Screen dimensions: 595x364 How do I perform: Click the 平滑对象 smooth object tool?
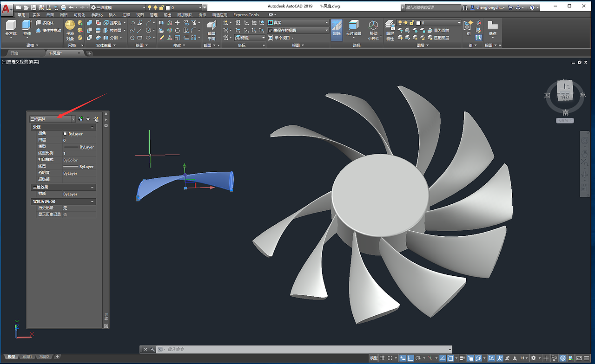(70, 30)
